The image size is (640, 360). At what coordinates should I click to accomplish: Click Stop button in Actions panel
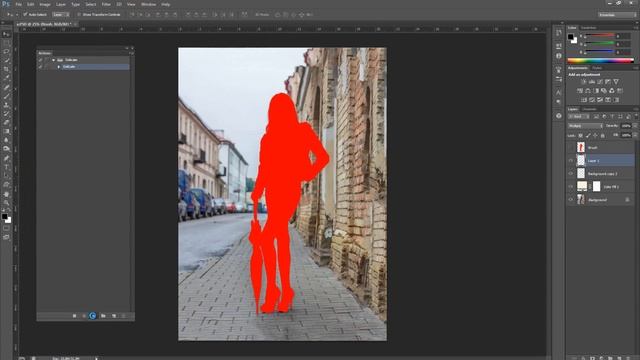click(74, 316)
